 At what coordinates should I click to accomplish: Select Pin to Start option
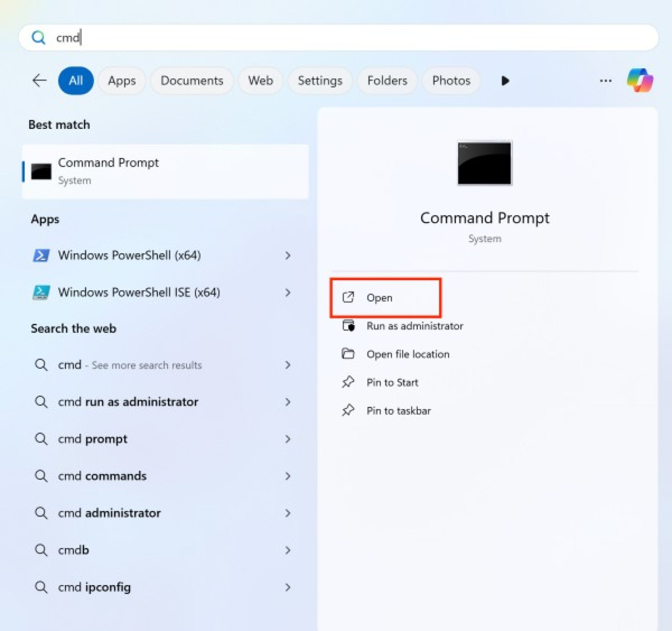coord(392,382)
